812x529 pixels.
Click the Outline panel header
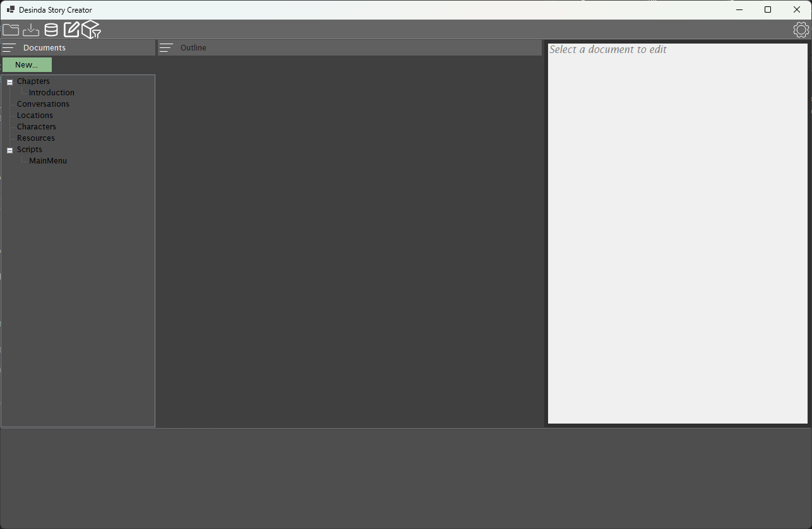click(350, 48)
